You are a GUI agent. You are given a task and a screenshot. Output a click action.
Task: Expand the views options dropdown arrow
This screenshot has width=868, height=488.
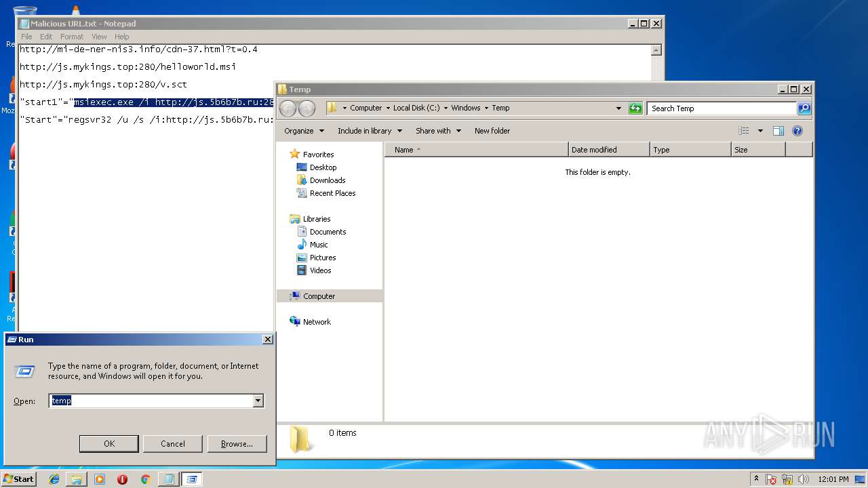760,131
